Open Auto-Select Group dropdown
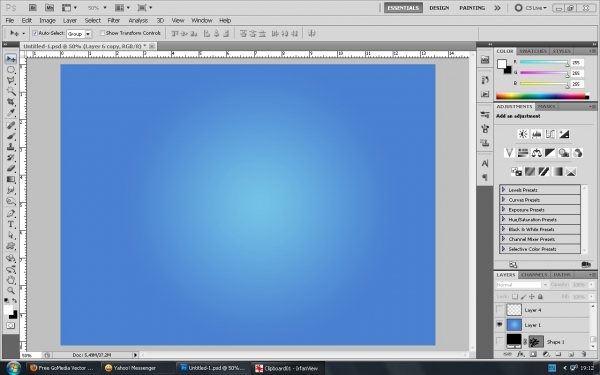This screenshot has width=600, height=375. tap(88, 34)
